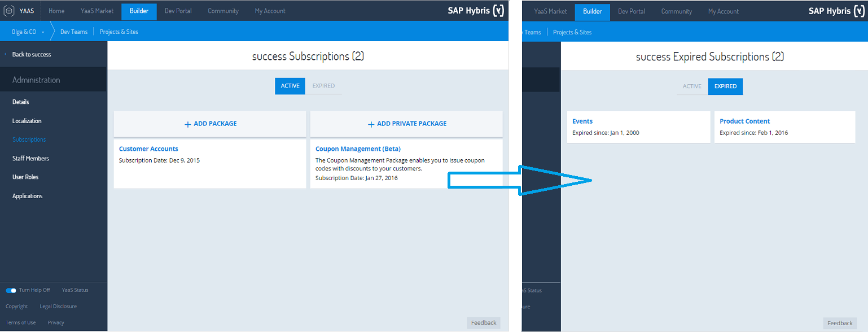This screenshot has height=332, width=868.
Task: Open the Localization sidebar item
Action: 27,121
